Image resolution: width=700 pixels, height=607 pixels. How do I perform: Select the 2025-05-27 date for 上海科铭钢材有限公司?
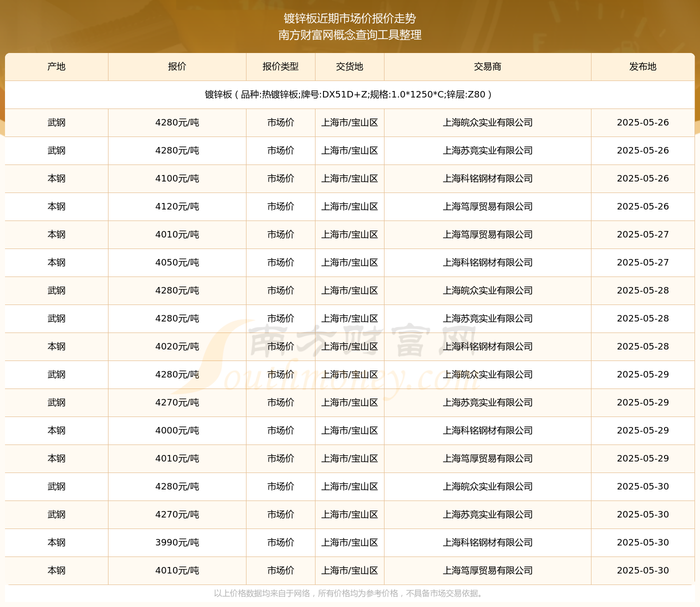point(643,262)
